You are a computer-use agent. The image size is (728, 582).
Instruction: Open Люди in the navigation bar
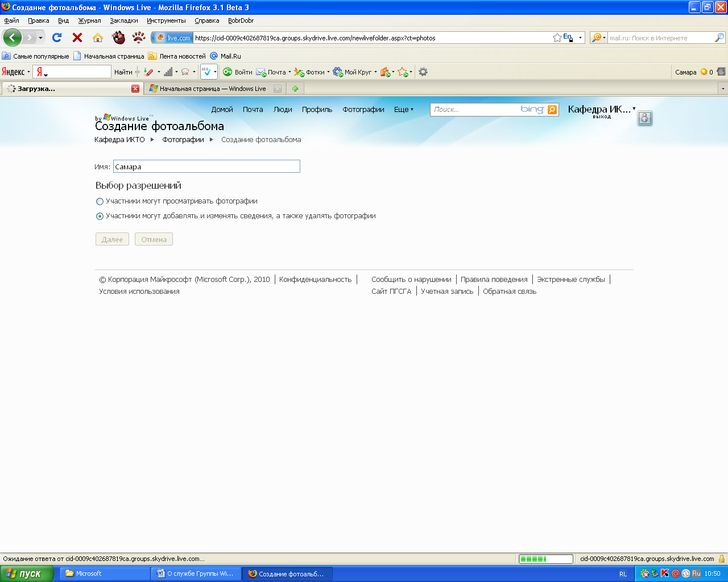point(283,110)
